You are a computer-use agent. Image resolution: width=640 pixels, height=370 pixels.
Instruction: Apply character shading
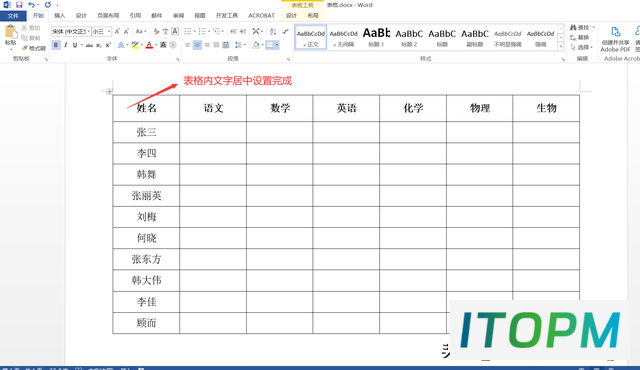point(163,45)
